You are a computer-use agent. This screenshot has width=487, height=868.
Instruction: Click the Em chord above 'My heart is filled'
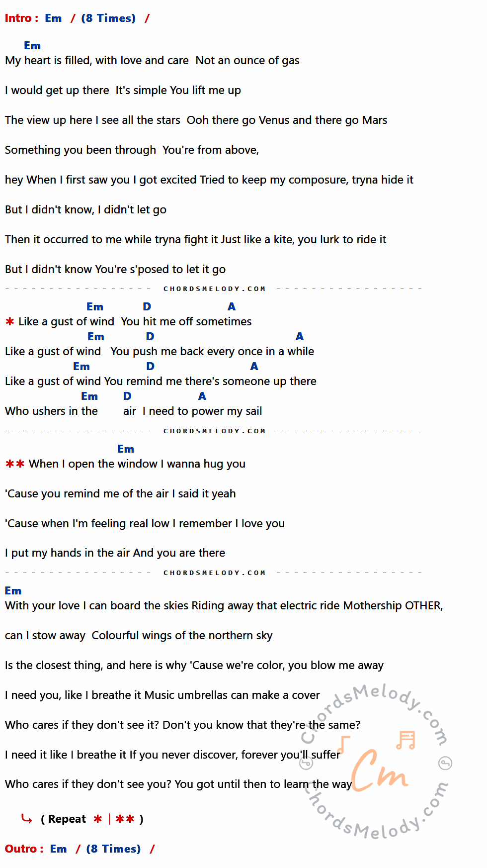point(32,46)
